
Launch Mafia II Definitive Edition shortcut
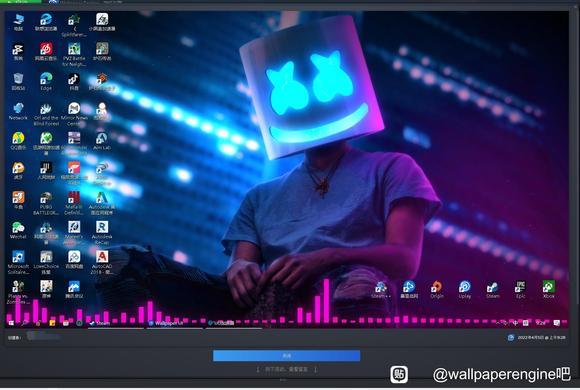(74, 203)
